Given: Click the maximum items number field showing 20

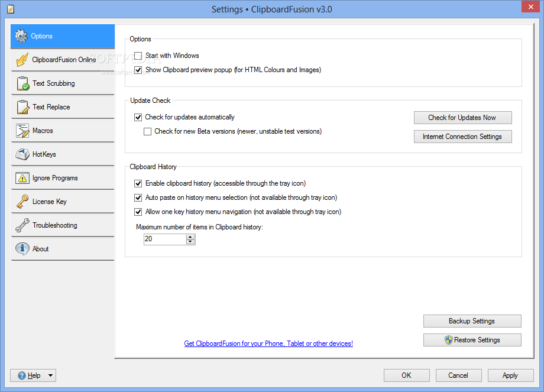Looking at the screenshot, I should pyautogui.click(x=165, y=239).
